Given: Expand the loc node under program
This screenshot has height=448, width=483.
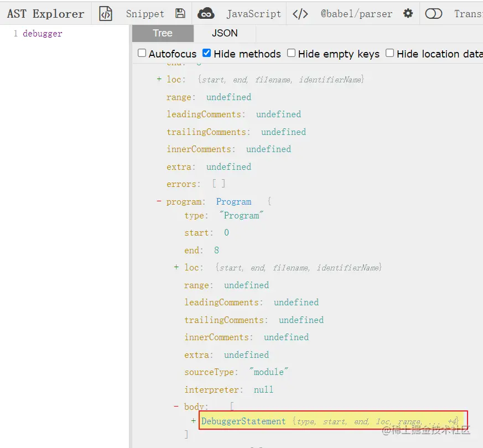Looking at the screenshot, I should [x=176, y=267].
